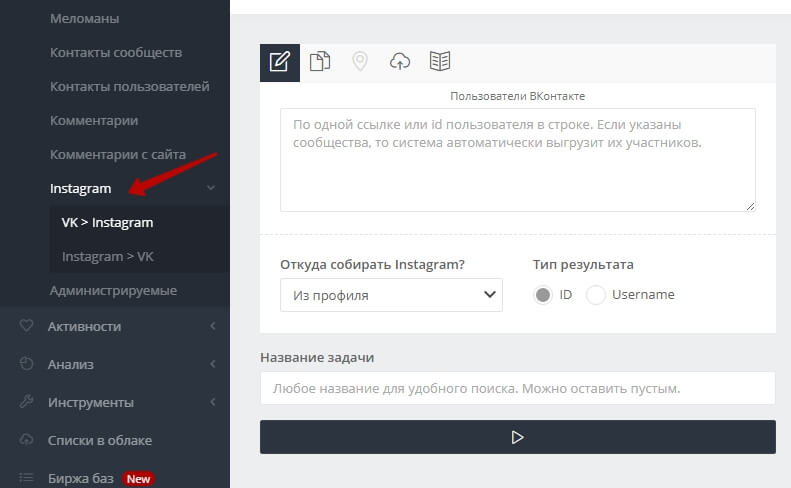Click the play icon to start task
Image resolution: width=791 pixels, height=488 pixels.
click(x=517, y=437)
